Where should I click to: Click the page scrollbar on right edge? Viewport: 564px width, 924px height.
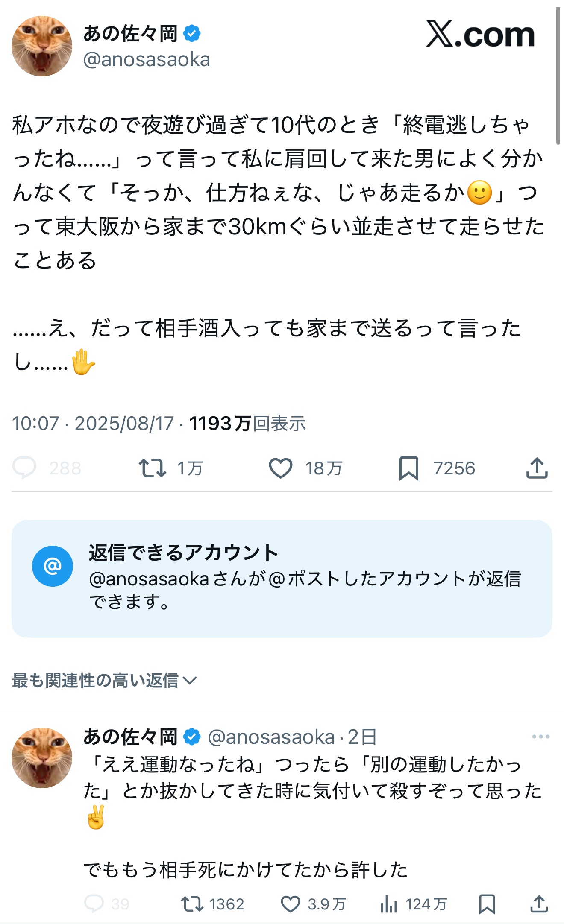558,77
